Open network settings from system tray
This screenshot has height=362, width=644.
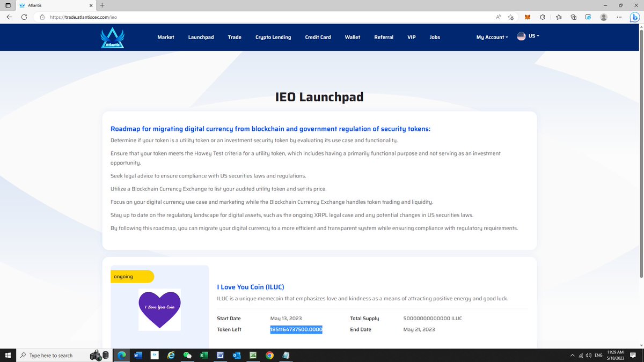tap(580, 355)
